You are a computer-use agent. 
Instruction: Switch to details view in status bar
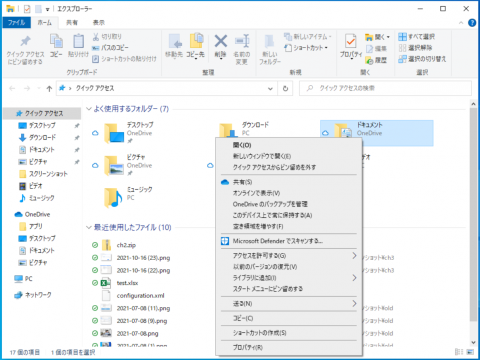(x=459, y=352)
